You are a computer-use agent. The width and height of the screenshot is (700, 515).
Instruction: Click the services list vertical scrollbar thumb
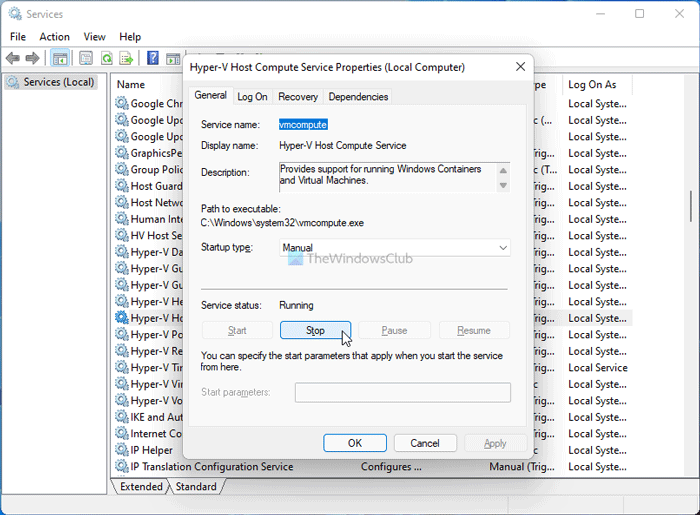[691, 206]
